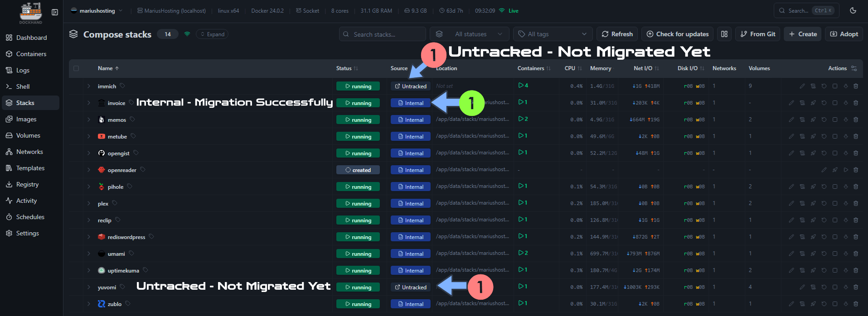This screenshot has width=868, height=316.
Task: Stop the pihole stack
Action: click(835, 187)
